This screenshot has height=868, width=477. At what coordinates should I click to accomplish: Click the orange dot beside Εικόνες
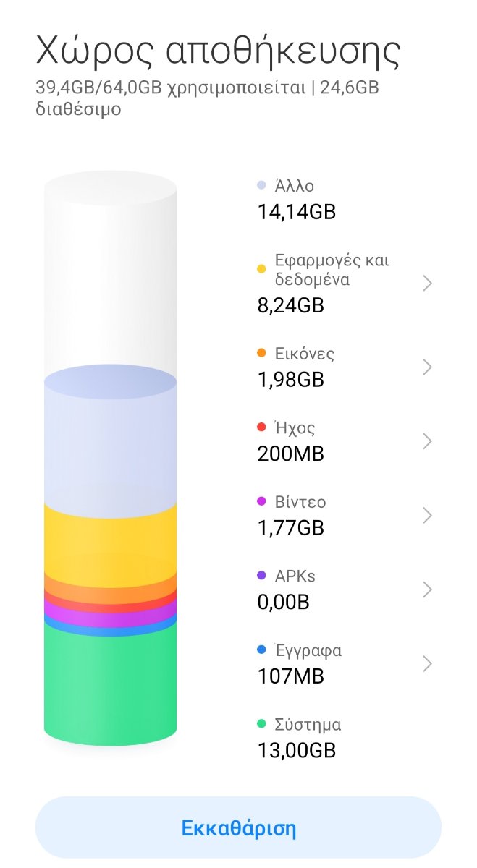tap(262, 354)
